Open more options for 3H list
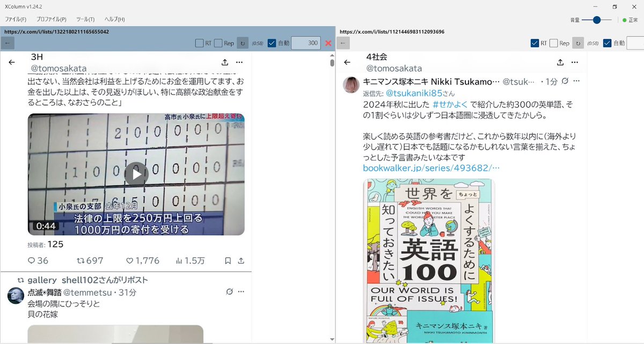The height and width of the screenshot is (344, 644). click(x=239, y=62)
